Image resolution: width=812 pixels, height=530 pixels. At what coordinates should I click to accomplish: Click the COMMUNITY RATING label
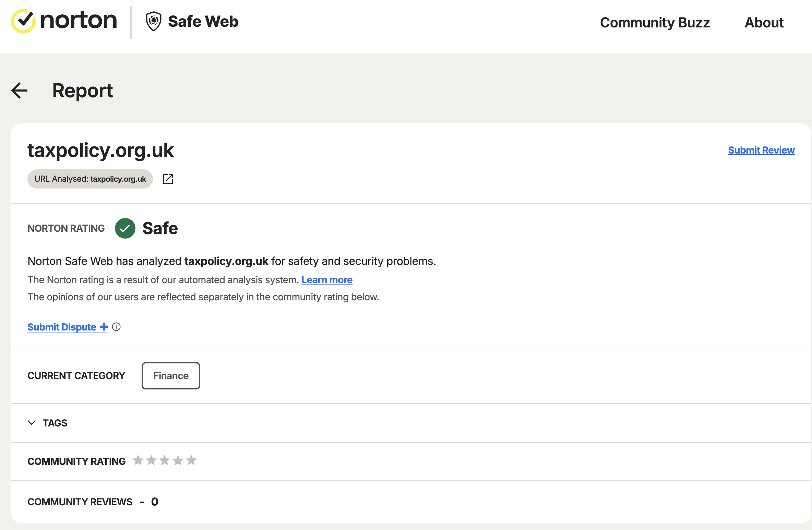[76, 461]
